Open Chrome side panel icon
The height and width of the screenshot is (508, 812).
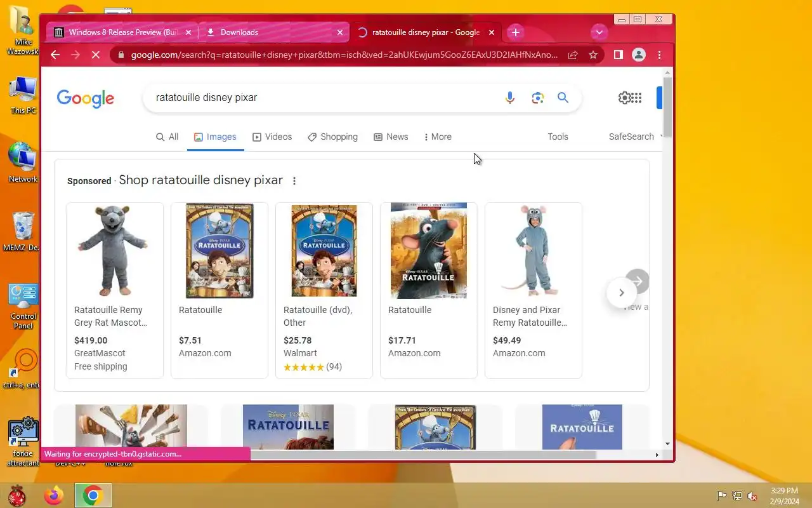619,55
